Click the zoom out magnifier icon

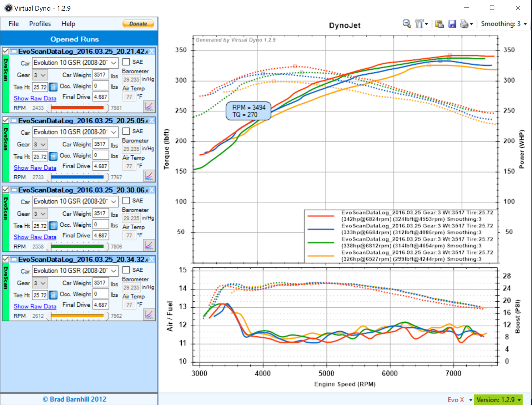tap(407, 24)
